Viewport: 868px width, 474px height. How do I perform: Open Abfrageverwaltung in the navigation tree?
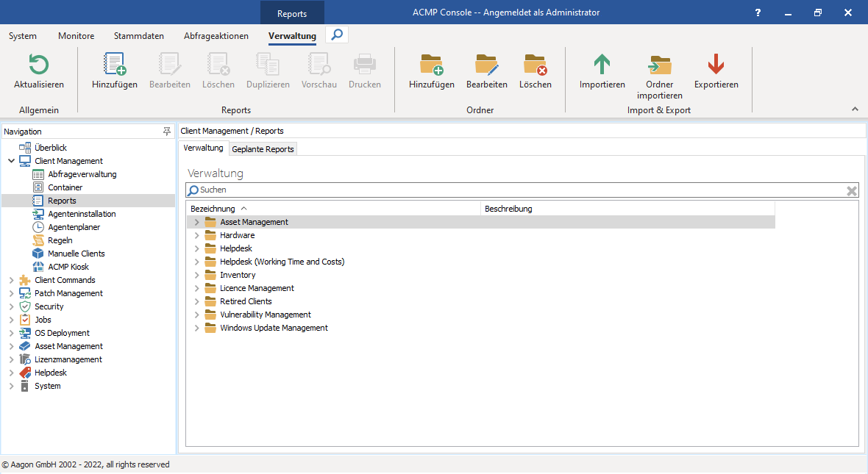82,174
